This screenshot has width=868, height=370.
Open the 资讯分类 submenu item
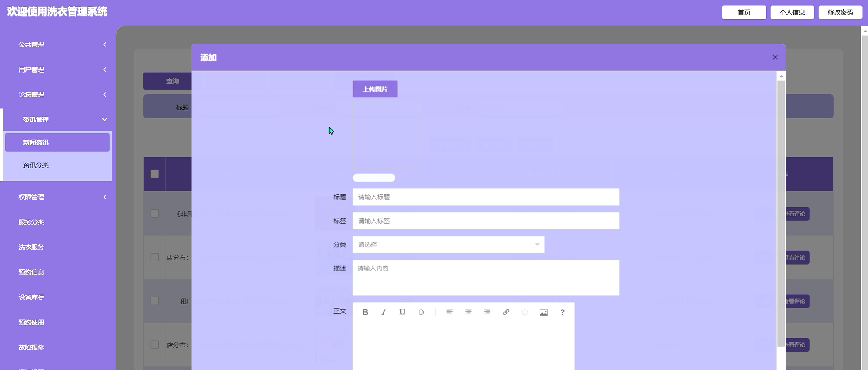coord(36,165)
